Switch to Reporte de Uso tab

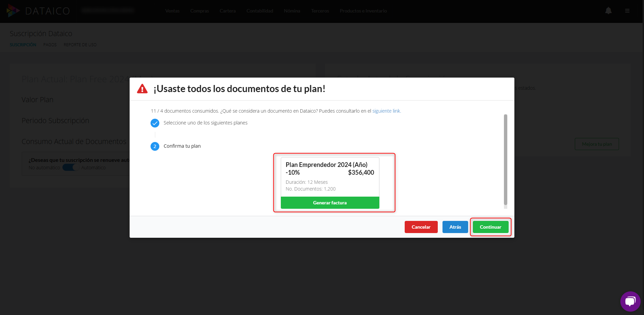[x=80, y=45]
